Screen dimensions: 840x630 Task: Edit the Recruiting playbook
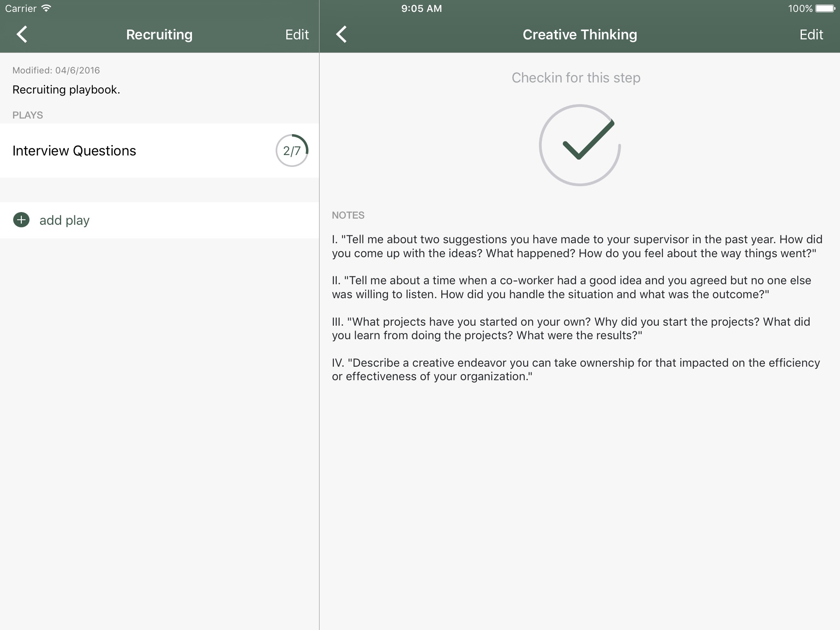297,34
